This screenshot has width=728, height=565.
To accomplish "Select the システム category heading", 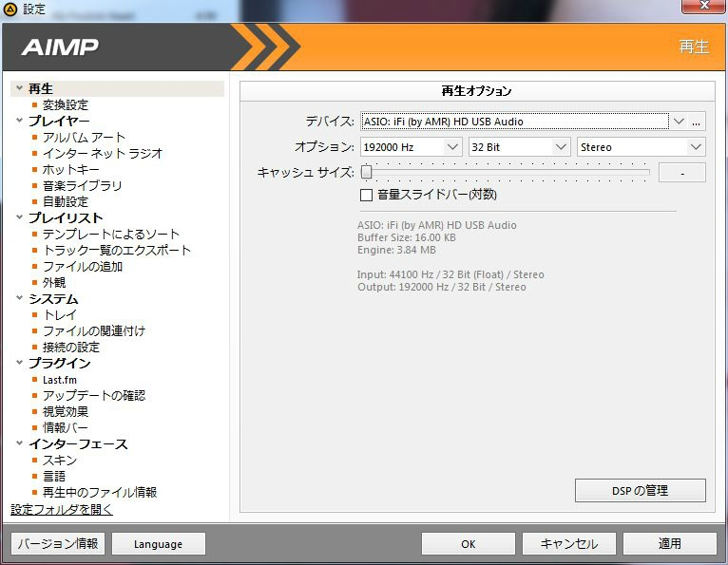I will coord(53,298).
